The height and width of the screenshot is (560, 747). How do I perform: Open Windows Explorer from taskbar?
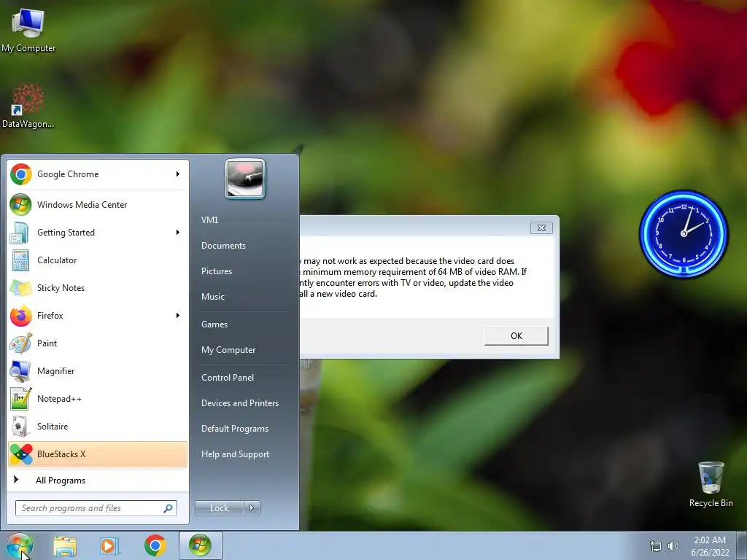tap(65, 546)
